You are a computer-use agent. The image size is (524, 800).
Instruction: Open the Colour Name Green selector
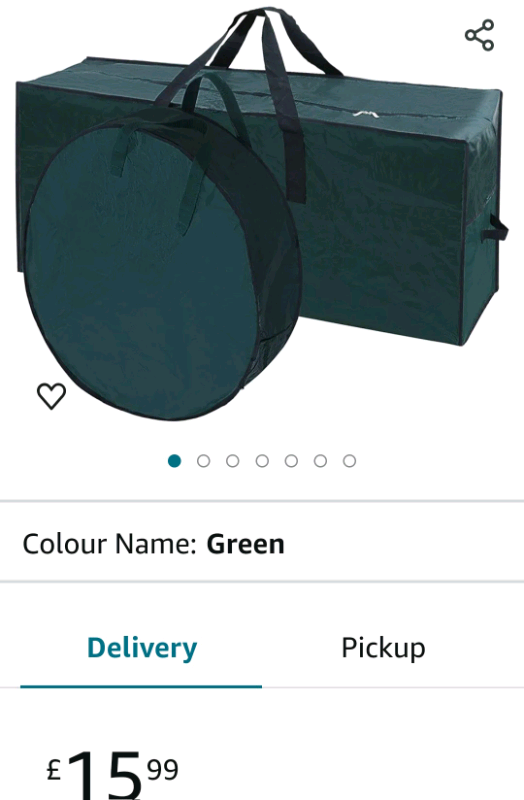tap(262, 543)
